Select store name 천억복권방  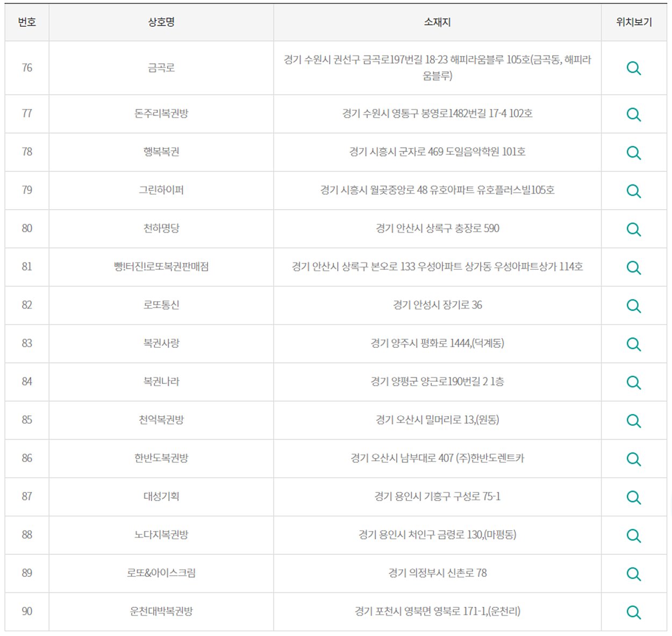[x=161, y=419]
